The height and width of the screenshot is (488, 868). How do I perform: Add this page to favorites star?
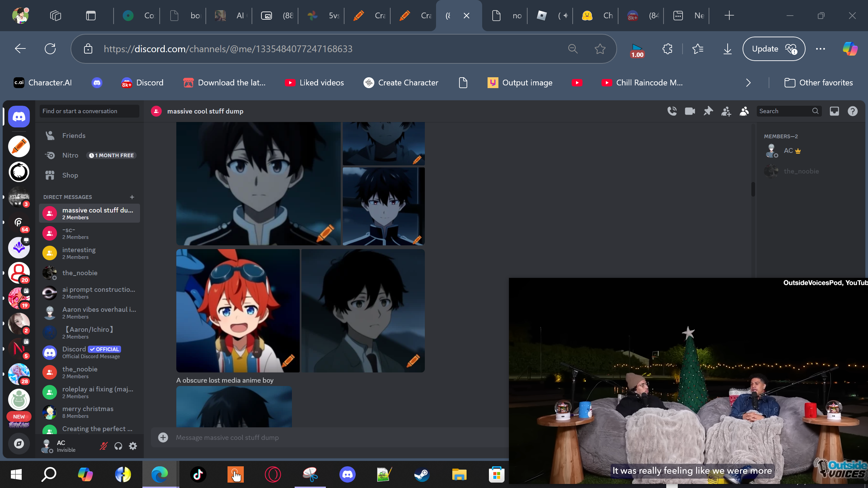(x=600, y=49)
